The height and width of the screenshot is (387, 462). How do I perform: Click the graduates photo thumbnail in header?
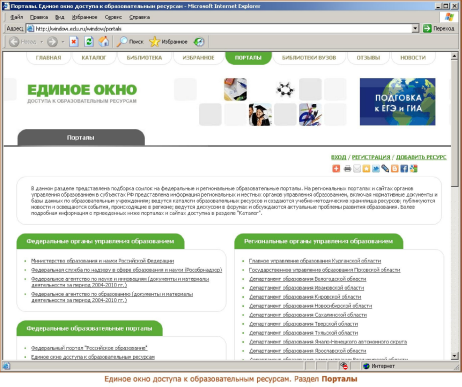tap(260, 114)
